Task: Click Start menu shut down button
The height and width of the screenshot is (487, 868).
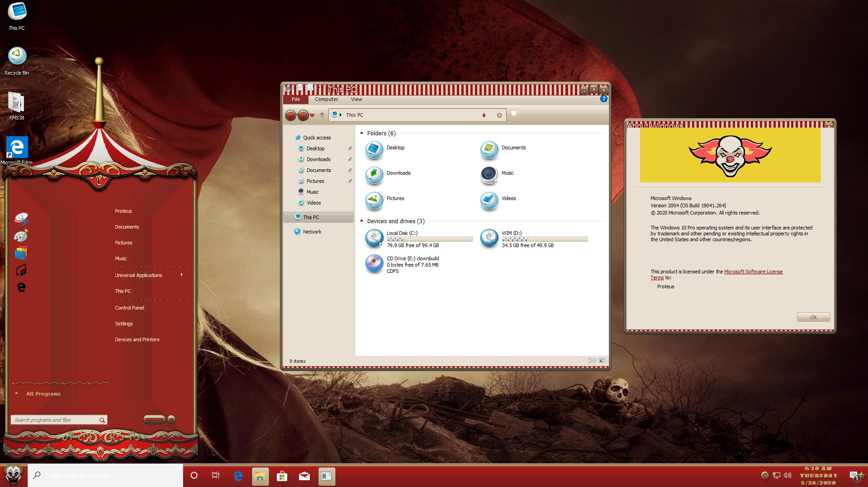Action: point(154,420)
